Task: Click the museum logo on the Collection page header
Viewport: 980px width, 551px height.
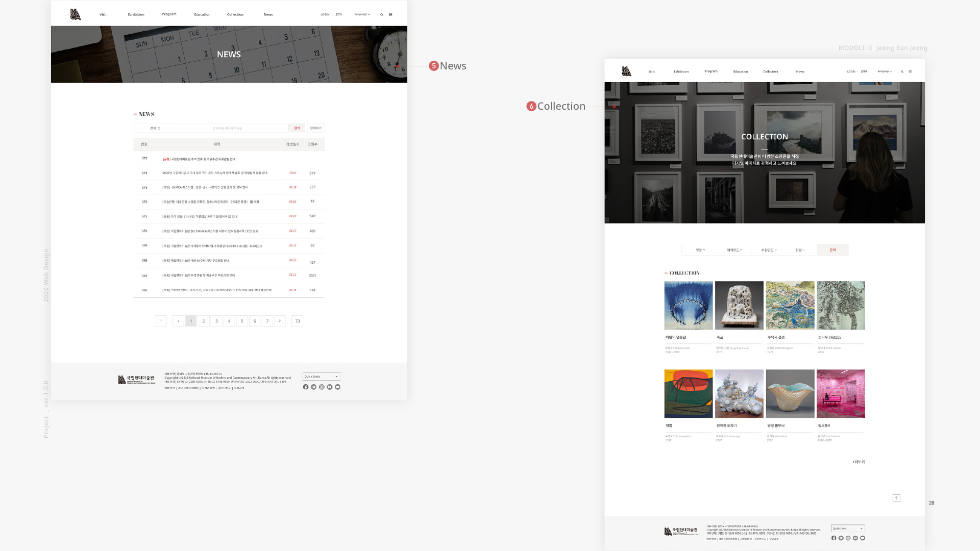Action: (626, 71)
